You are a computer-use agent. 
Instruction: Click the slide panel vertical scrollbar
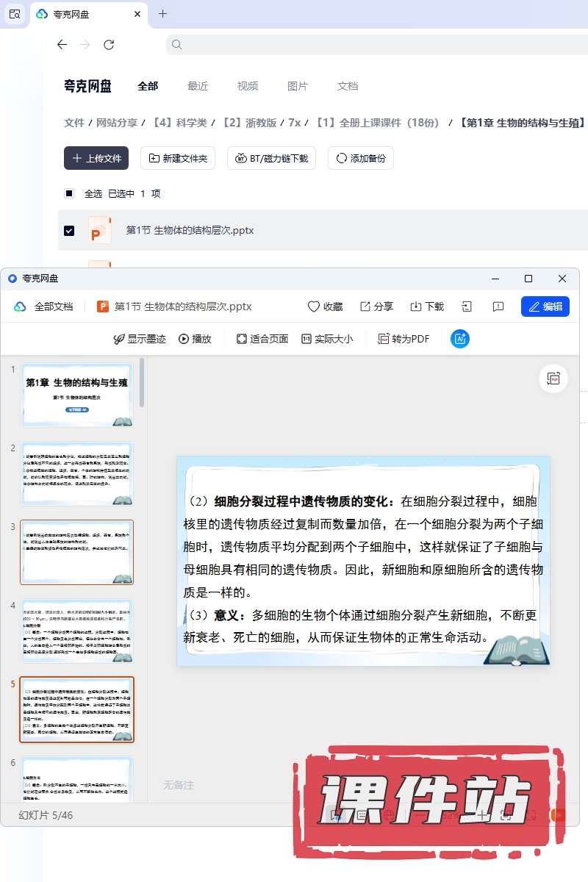[142, 382]
